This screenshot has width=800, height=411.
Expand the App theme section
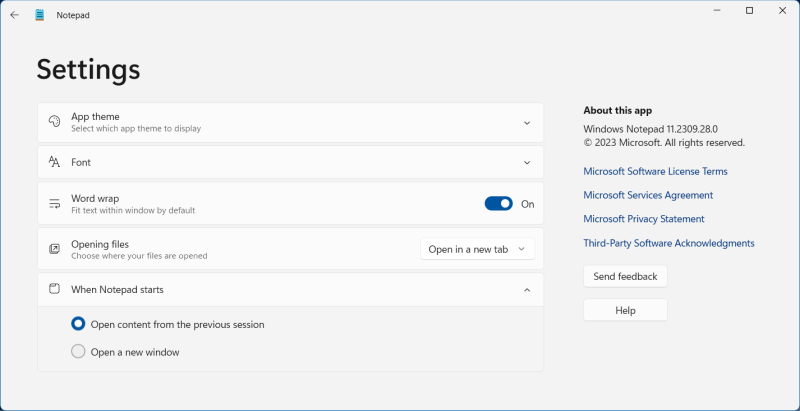527,123
